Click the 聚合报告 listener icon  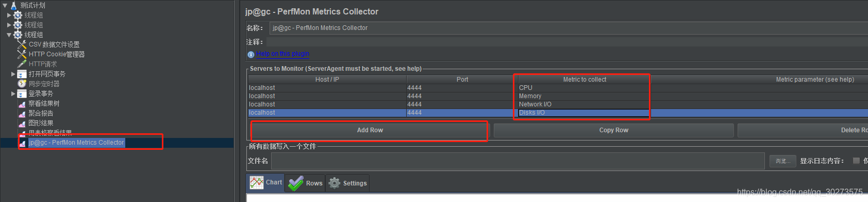point(22,114)
